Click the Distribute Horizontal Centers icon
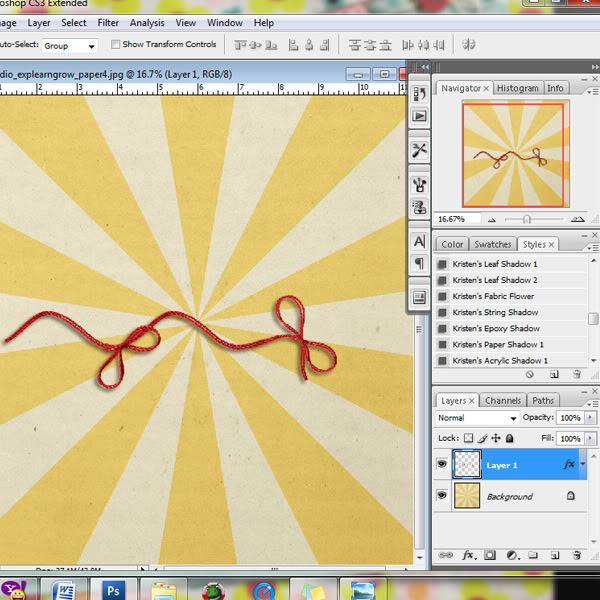The width and height of the screenshot is (600, 600). tap(423, 46)
